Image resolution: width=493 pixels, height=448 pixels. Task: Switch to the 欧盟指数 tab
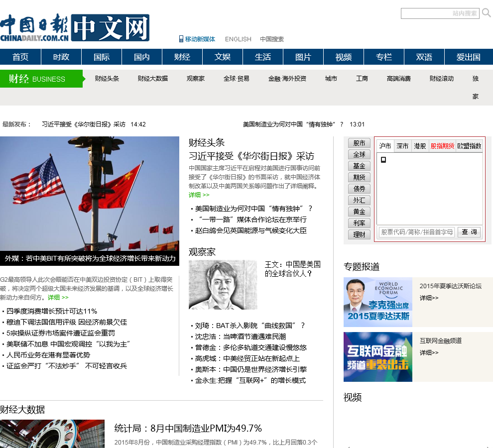470,146
